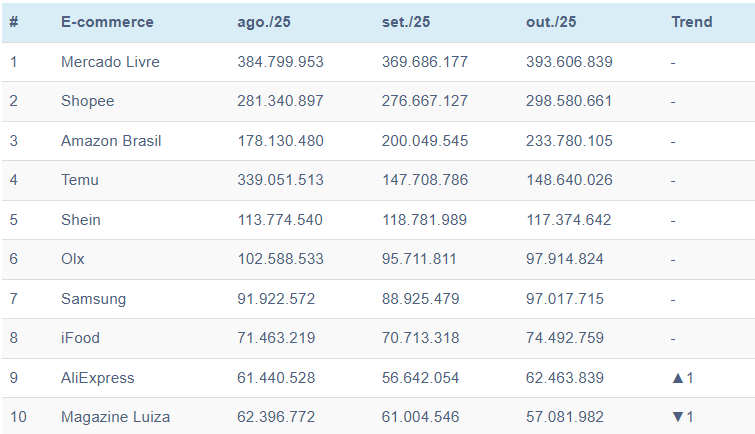Image resolution: width=755 pixels, height=434 pixels.
Task: Click the out./25 column header
Action: 551,22
